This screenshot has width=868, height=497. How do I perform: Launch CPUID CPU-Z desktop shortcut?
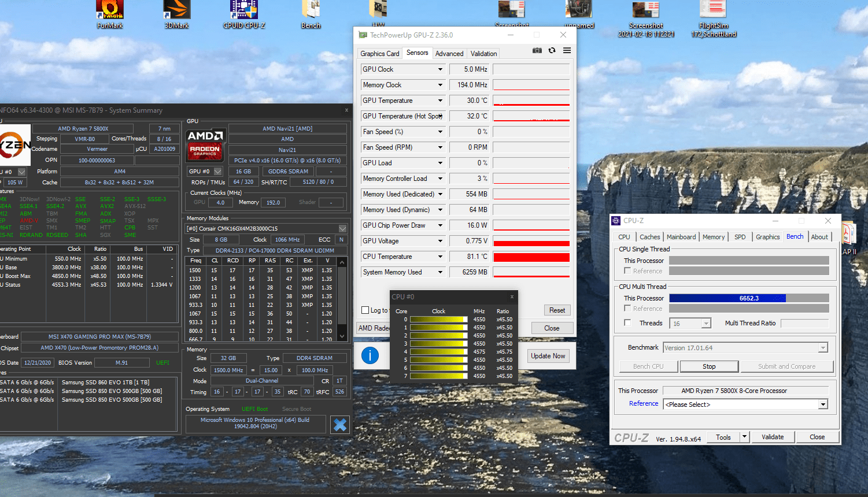click(x=244, y=14)
